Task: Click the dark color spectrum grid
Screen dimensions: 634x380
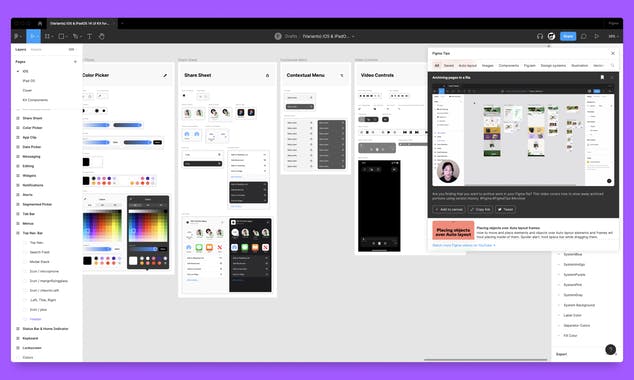Action: pyautogui.click(x=148, y=227)
